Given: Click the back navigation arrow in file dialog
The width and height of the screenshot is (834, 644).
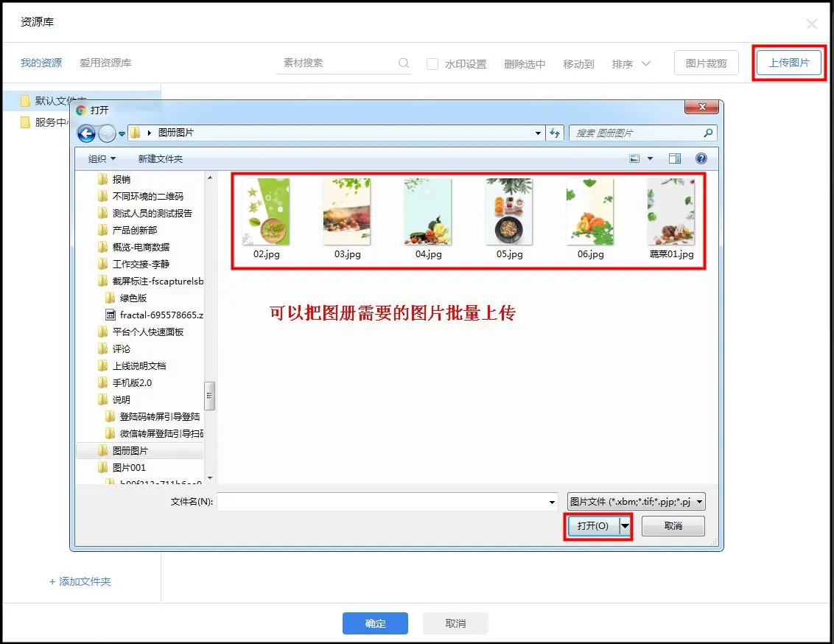Looking at the screenshot, I should [86, 133].
